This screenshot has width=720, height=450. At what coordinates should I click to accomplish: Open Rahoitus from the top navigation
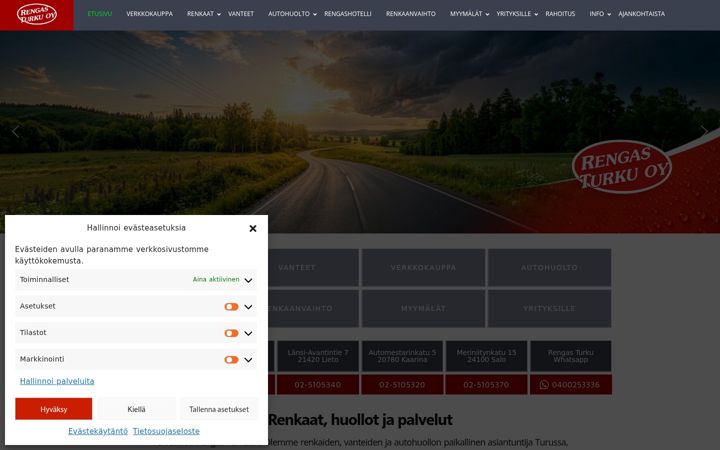[560, 14]
